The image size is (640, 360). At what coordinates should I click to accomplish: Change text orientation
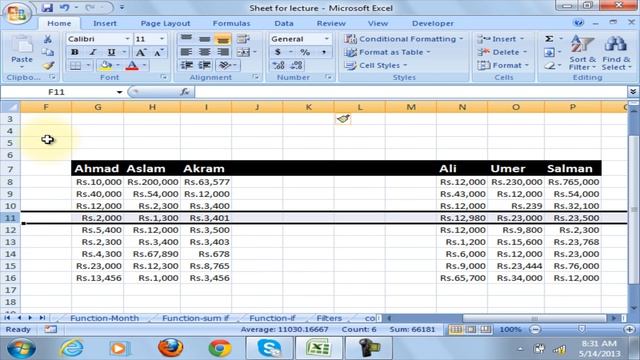pyautogui.click(x=225, y=65)
